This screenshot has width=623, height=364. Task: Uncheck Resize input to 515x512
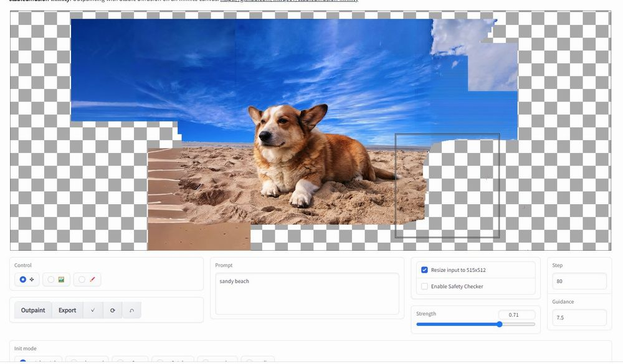[425, 270]
